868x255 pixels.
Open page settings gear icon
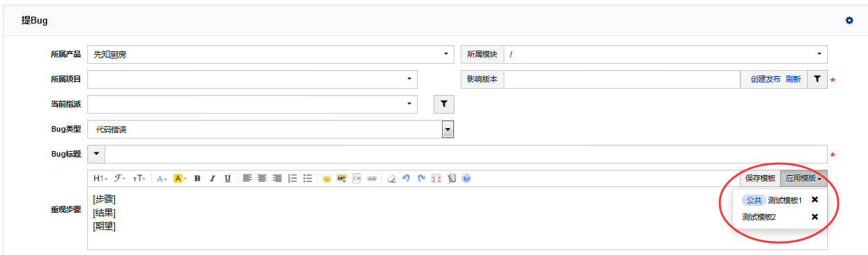[849, 21]
